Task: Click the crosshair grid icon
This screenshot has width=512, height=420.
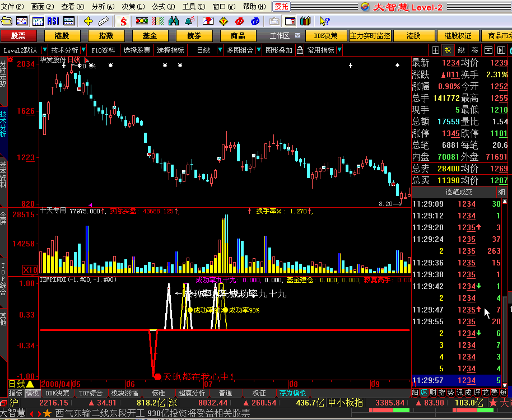Action: pyautogui.click(x=435, y=50)
